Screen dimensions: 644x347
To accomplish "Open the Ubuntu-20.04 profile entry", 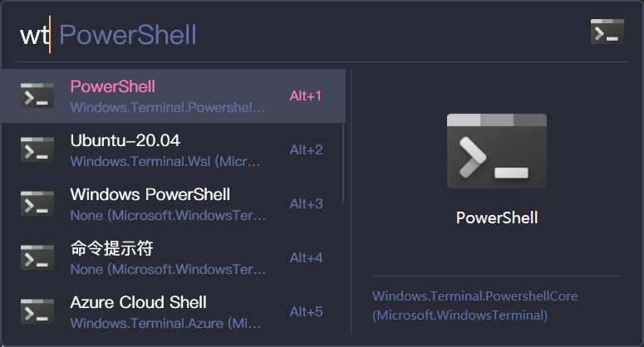I will tap(125, 140).
